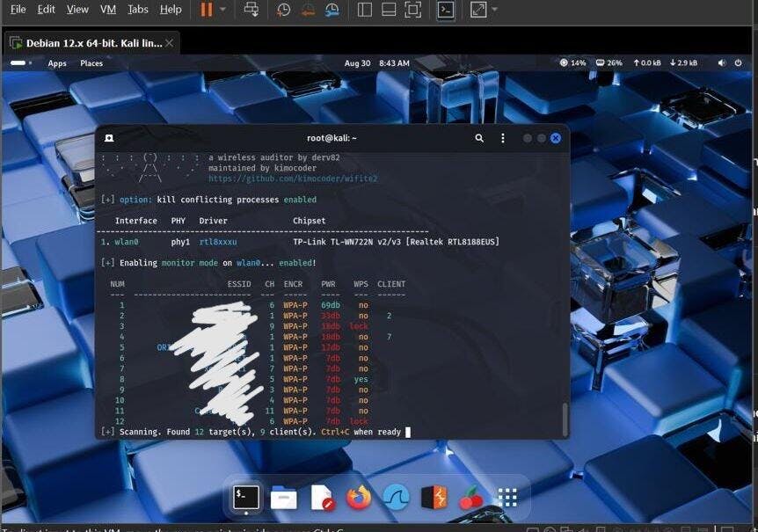Viewport: 758px width, 532px height.
Task: Open the VM menu in menu bar
Action: tap(108, 10)
